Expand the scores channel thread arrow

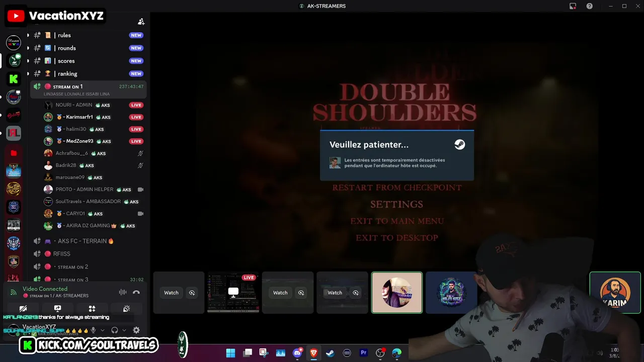(x=28, y=61)
